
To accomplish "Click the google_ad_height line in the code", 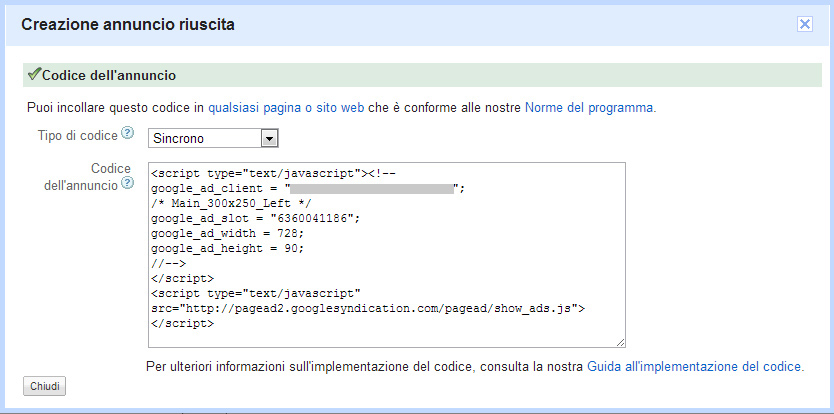I will 227,247.
